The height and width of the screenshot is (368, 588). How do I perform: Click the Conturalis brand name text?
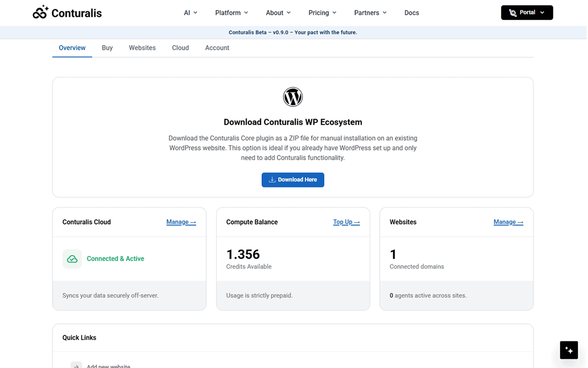[76, 13]
